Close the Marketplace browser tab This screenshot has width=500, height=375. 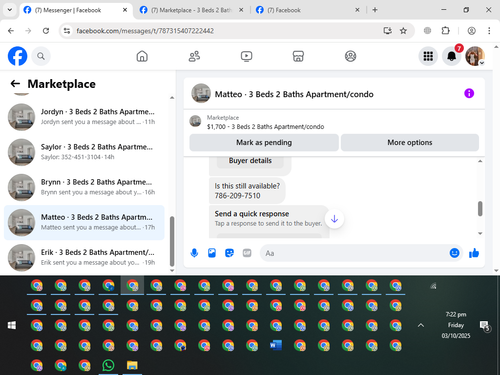241,10
